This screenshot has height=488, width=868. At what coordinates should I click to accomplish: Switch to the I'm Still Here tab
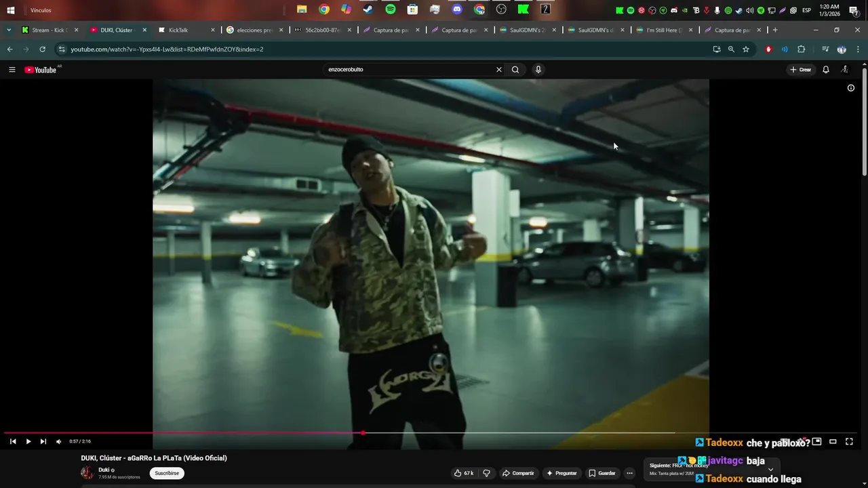point(665,30)
